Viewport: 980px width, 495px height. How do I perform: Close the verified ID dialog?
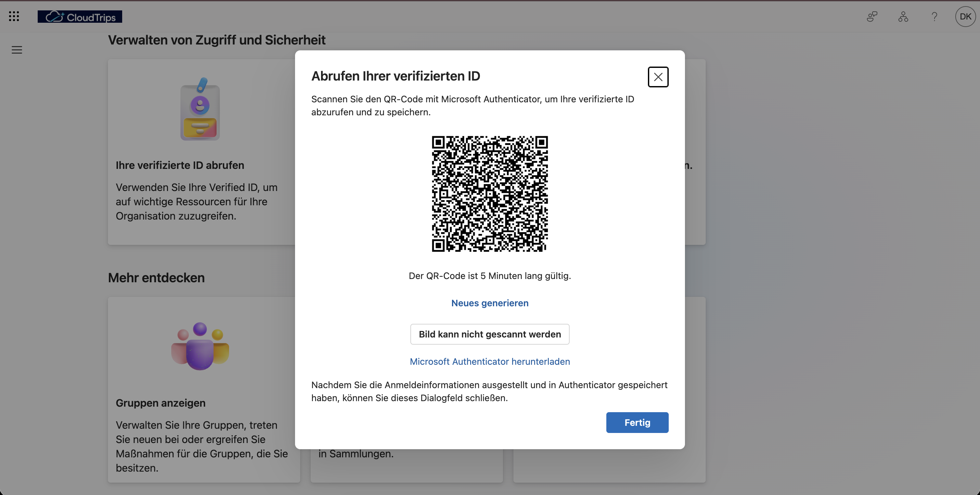[658, 77]
